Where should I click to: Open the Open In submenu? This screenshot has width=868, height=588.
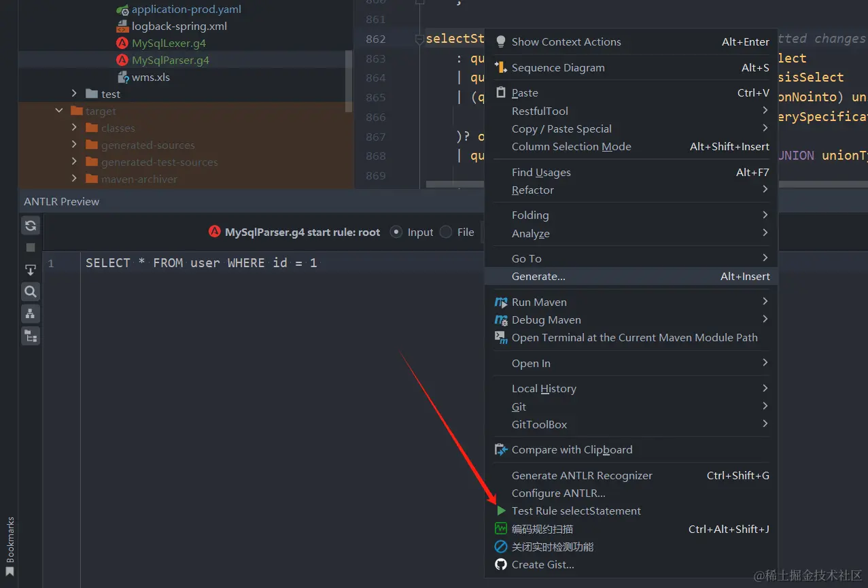[x=631, y=363]
